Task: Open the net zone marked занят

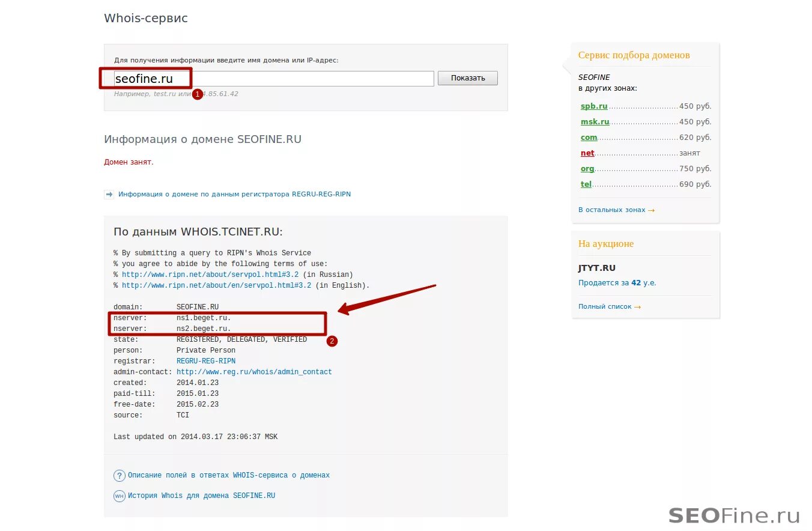Action: (x=587, y=153)
